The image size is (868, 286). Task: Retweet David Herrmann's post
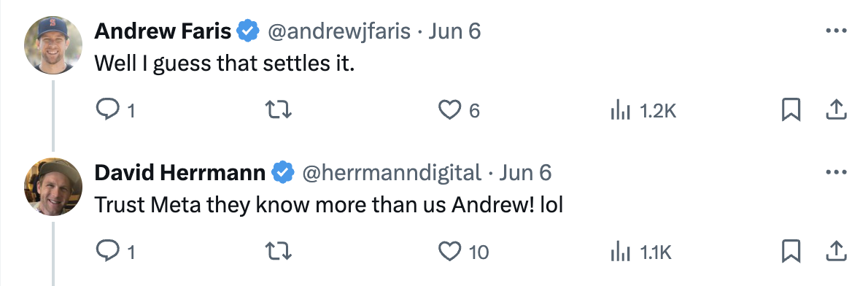279,253
